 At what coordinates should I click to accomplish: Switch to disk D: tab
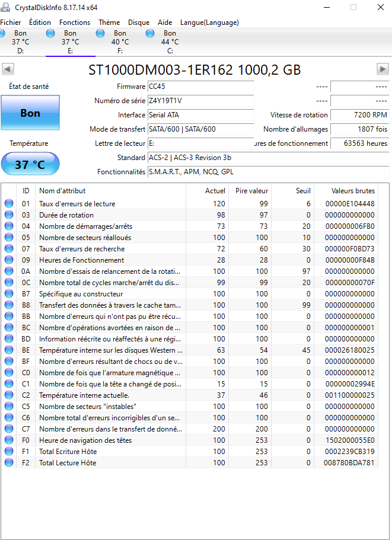pos(20,42)
